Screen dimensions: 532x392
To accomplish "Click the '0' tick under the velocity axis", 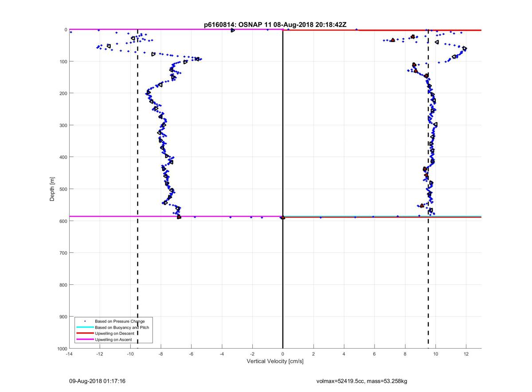I will coord(283,354).
